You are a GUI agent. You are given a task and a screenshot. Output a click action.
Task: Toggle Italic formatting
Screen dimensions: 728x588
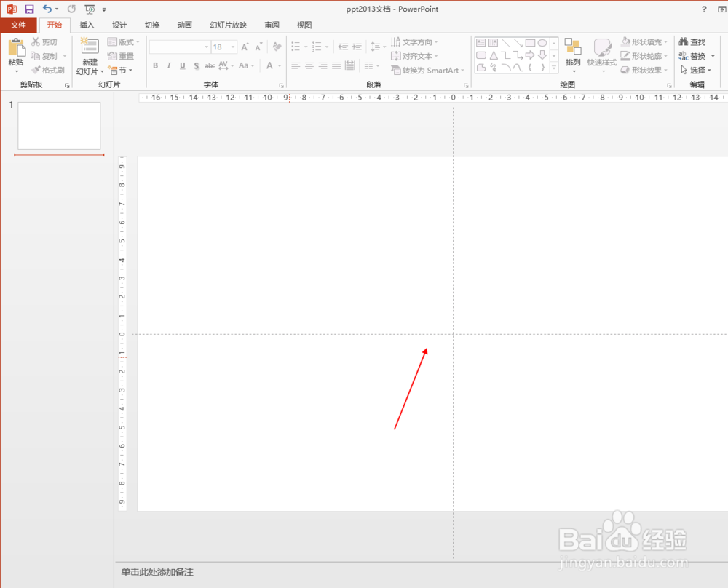(169, 65)
